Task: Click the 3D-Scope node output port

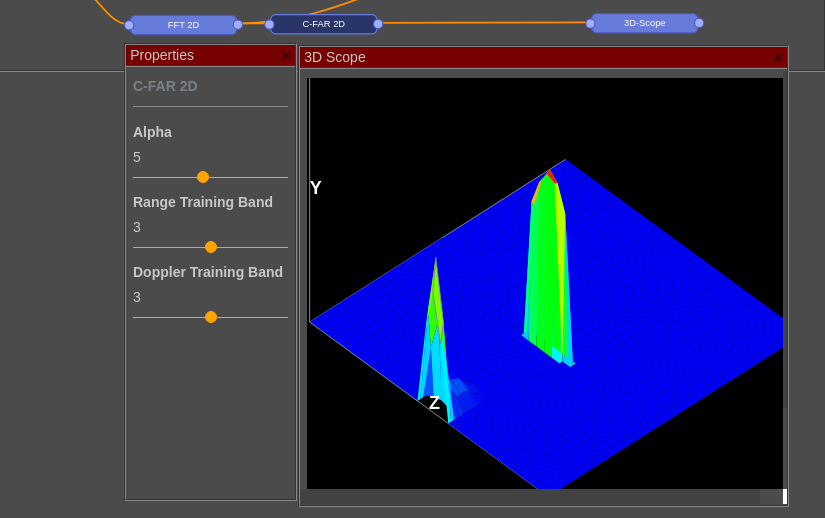Action: (x=699, y=23)
